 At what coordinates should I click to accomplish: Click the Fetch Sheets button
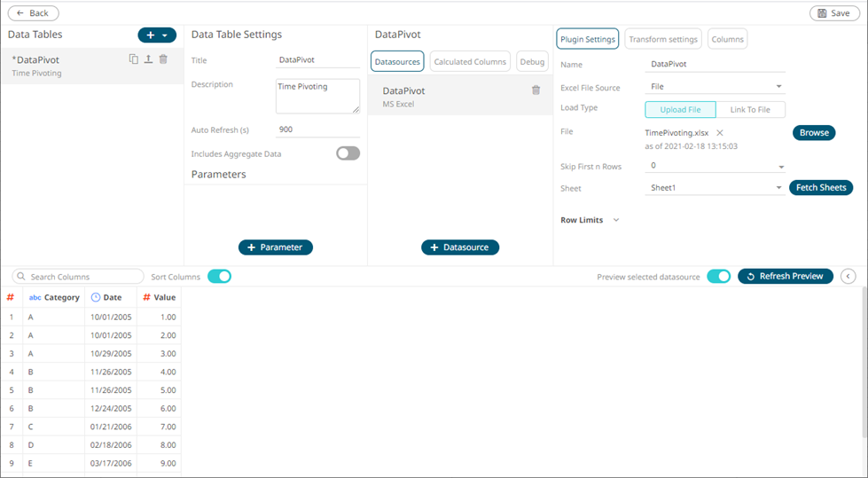[x=820, y=188]
